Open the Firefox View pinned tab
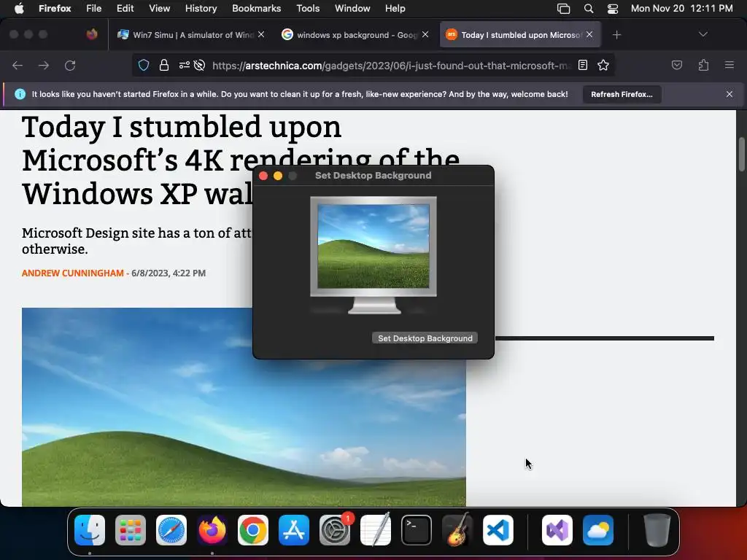The height and width of the screenshot is (560, 747). [92, 34]
